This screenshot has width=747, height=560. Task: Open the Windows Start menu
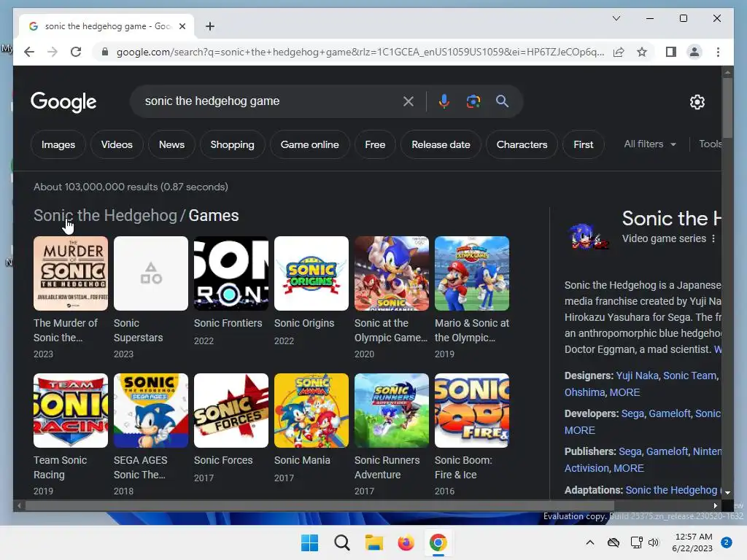309,542
